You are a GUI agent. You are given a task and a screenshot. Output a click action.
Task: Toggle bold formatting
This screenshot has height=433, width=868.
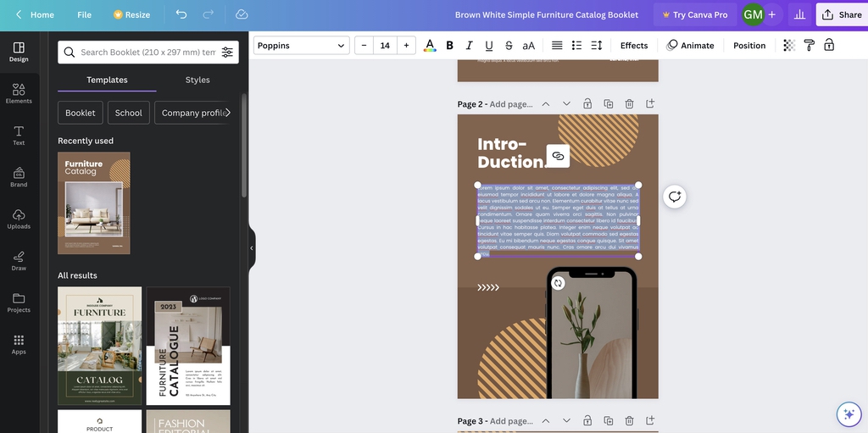point(449,46)
